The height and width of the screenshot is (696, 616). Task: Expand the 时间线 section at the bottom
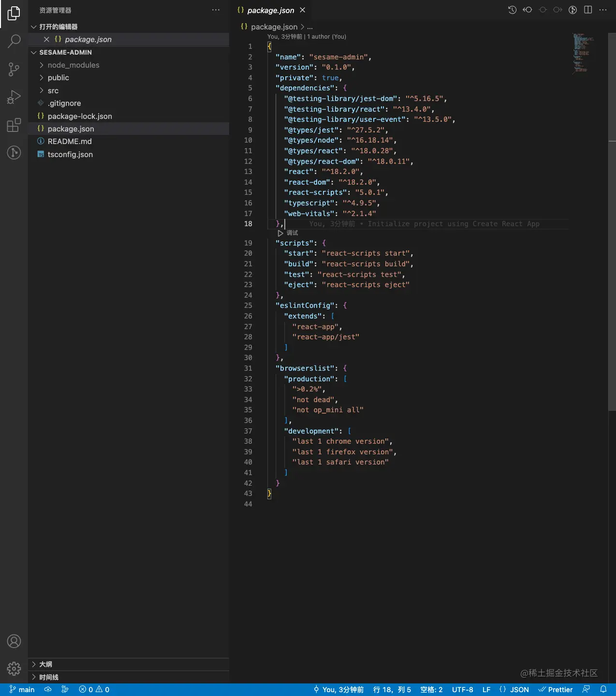[50, 677]
